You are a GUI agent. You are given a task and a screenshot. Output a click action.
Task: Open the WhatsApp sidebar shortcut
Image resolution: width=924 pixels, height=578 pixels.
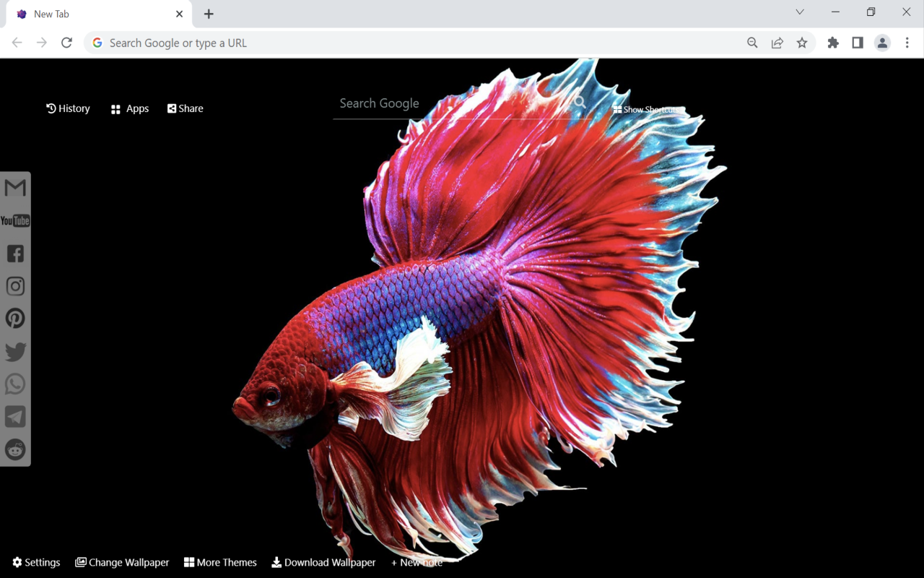point(15,384)
